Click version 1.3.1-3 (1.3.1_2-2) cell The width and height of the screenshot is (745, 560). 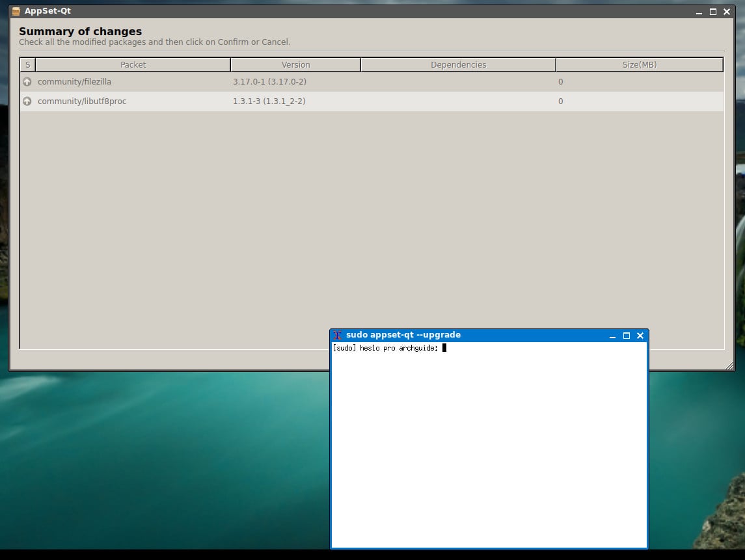(269, 101)
